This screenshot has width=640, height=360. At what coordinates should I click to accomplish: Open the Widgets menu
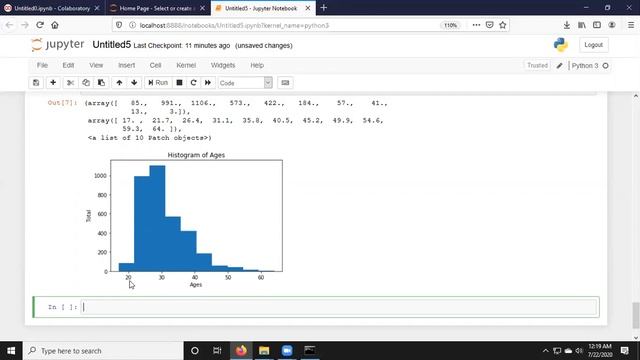pyautogui.click(x=223, y=65)
